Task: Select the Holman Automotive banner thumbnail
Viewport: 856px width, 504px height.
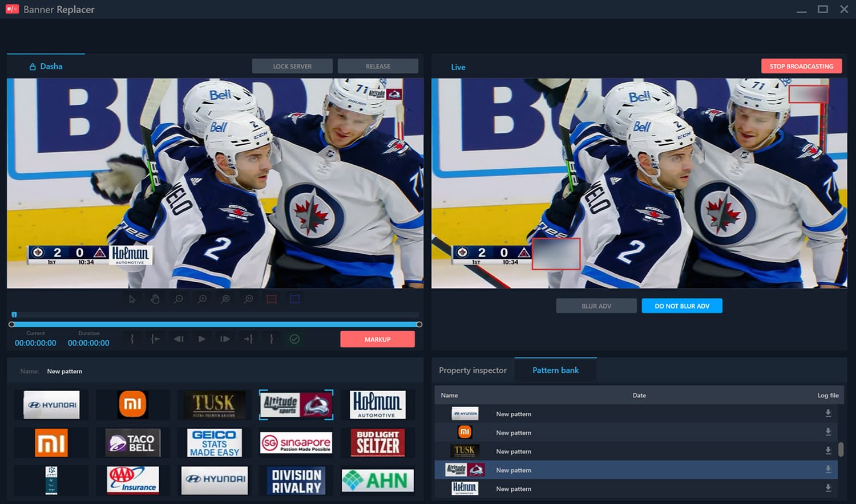Action: (x=377, y=405)
